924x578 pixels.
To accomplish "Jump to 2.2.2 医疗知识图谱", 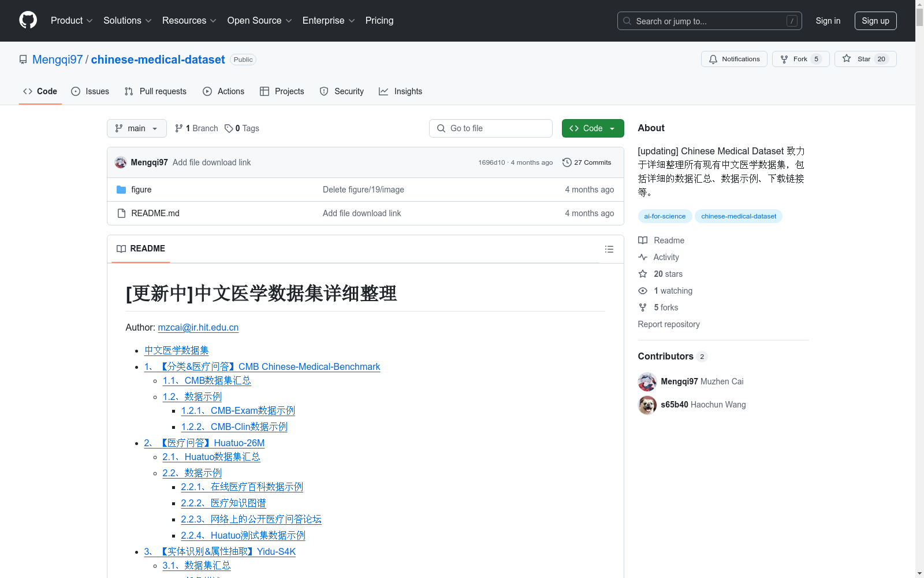I will point(223,503).
